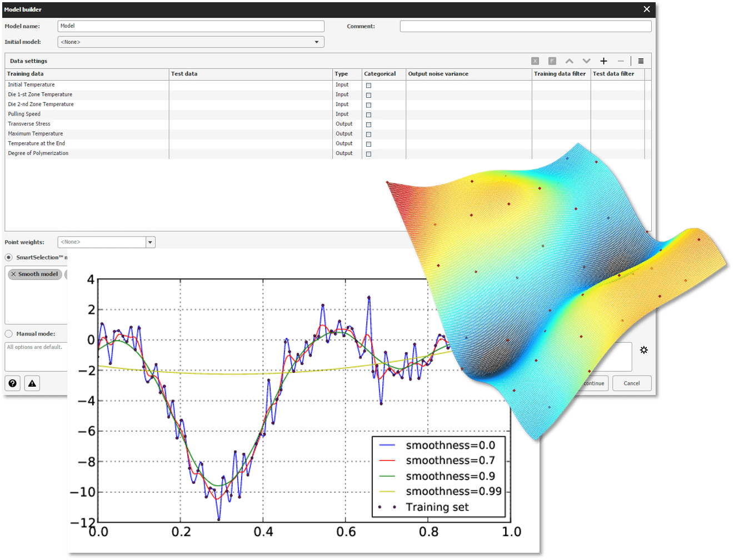This screenshot has height=560, width=739.
Task: Open the data settings hamburger menu
Action: tap(641, 61)
